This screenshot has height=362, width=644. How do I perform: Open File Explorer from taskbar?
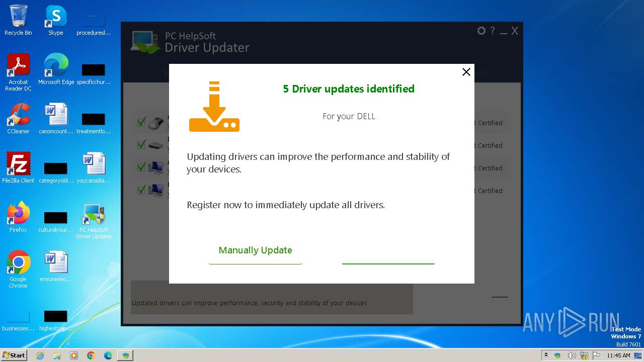57,355
